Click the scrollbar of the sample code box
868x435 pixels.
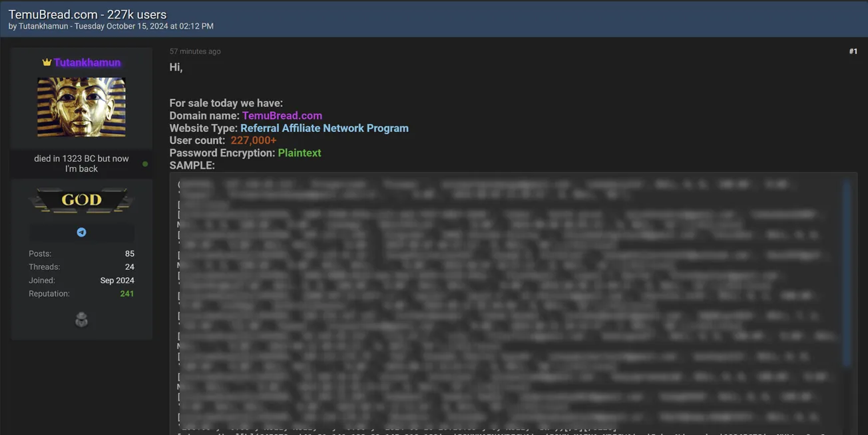pos(847,273)
